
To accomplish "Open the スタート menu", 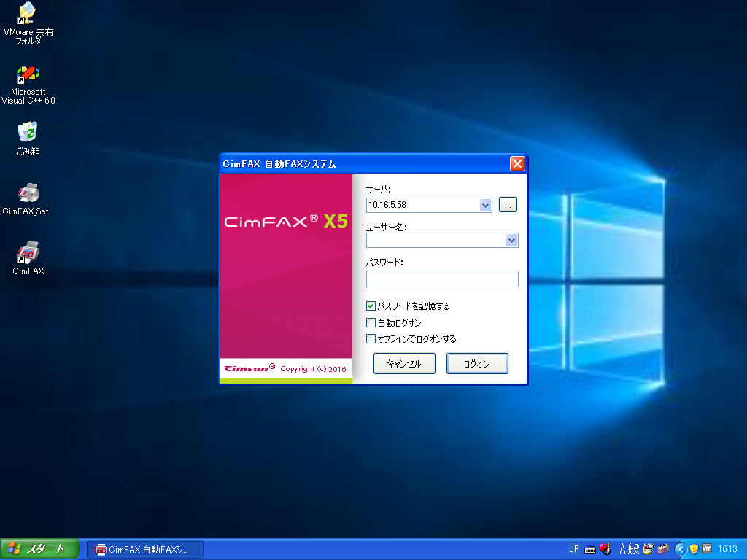I will tap(39, 549).
